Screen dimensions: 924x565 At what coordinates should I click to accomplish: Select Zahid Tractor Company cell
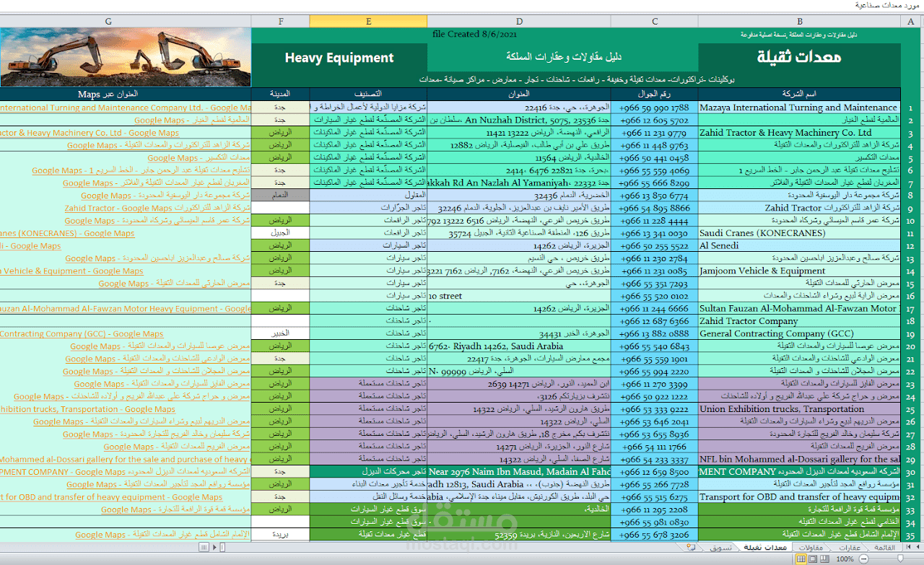click(800, 321)
